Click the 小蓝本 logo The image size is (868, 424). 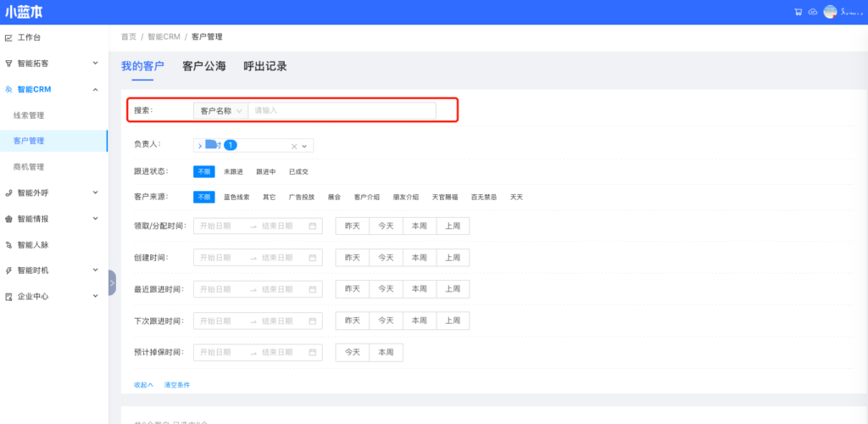[x=24, y=12]
